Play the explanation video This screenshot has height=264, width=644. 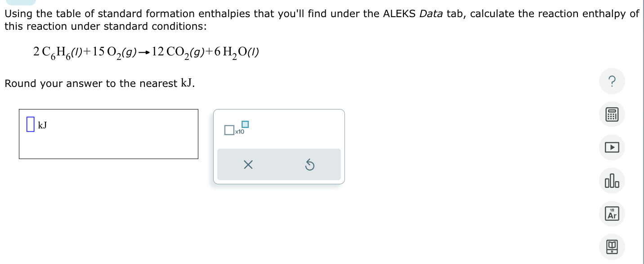point(612,147)
